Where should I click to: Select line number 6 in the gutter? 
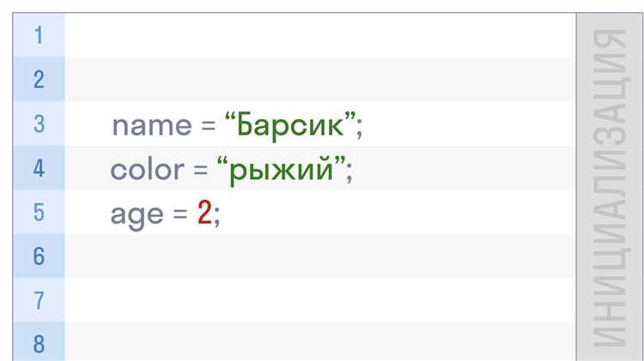39,256
